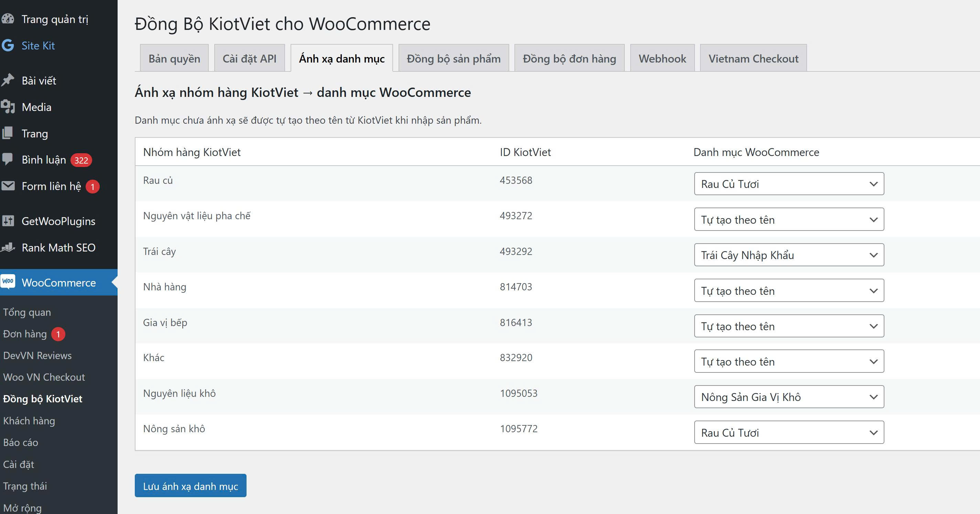This screenshot has width=980, height=514.
Task: Open Báo cáo submenu link
Action: coord(21,443)
